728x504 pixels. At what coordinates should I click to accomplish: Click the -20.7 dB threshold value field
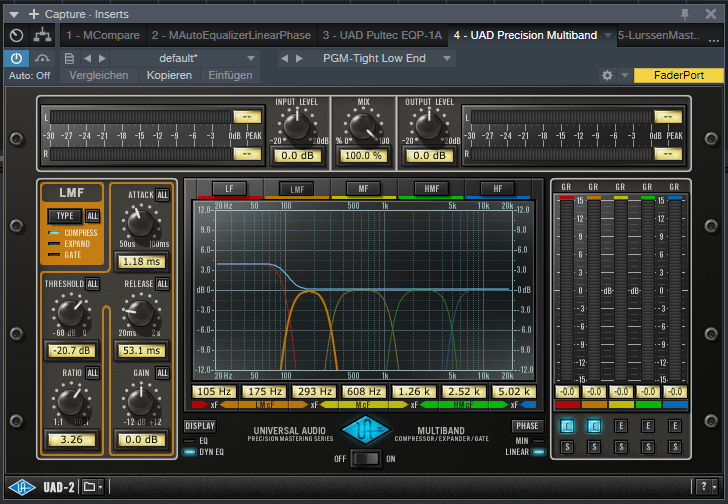(72, 351)
